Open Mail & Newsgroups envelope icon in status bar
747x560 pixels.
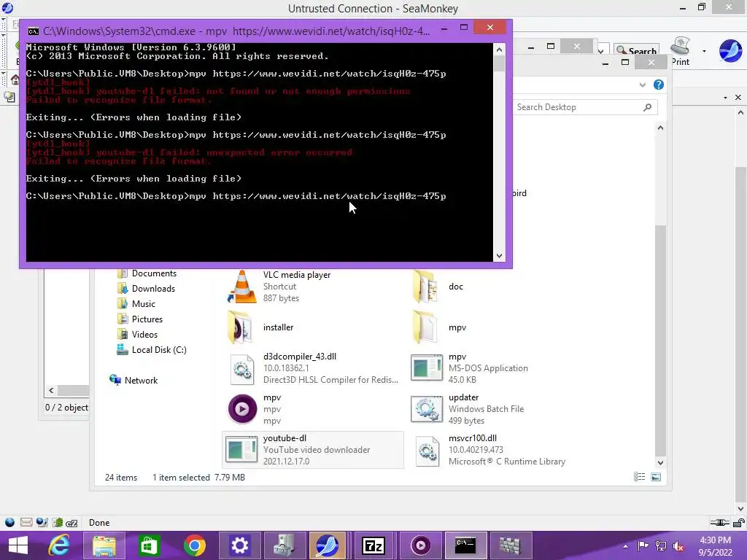26,522
